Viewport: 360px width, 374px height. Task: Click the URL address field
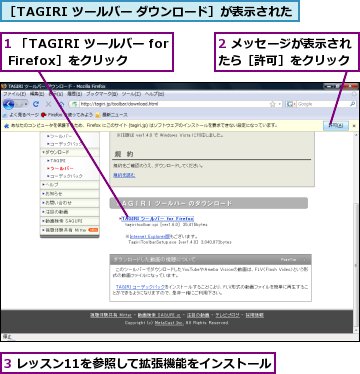coord(175,104)
